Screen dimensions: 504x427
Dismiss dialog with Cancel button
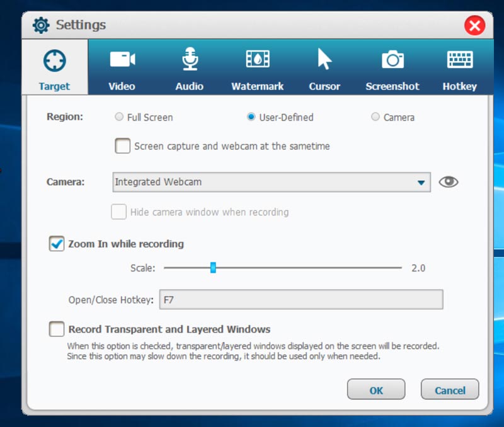click(x=450, y=389)
